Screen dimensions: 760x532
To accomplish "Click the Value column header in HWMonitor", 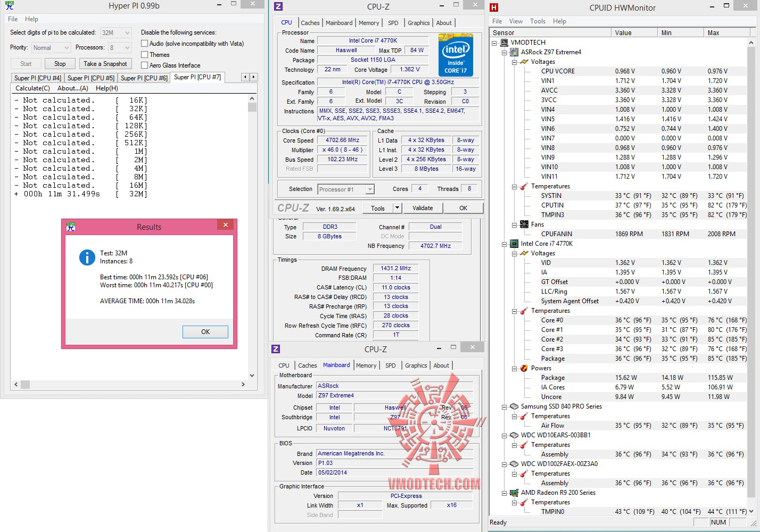I will coord(634,32).
